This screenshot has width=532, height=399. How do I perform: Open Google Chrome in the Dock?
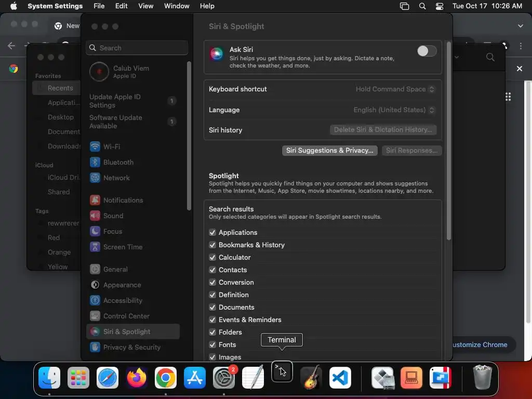(166, 378)
